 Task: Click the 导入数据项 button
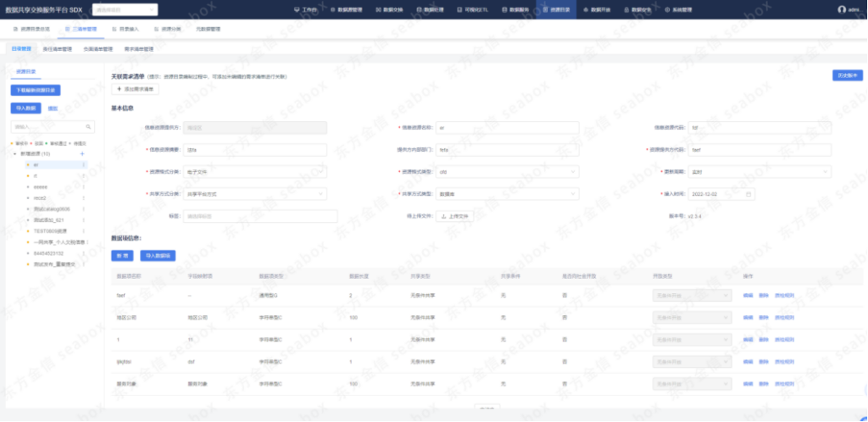click(x=158, y=256)
